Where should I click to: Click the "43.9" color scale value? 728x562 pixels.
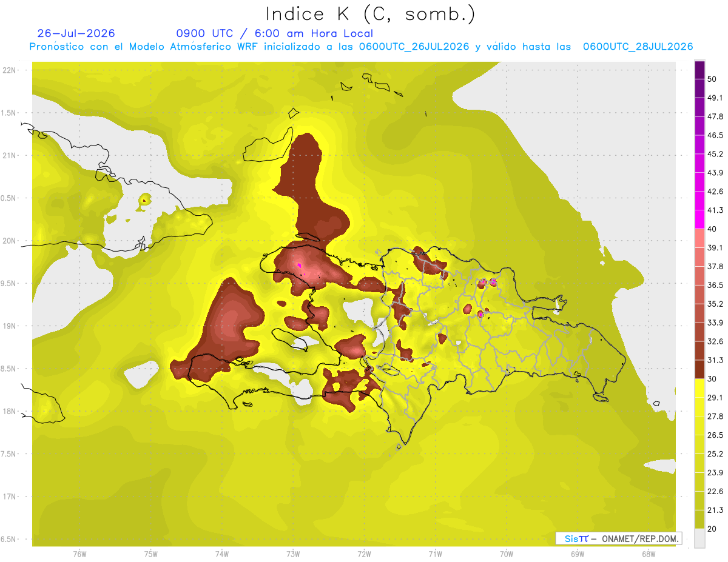click(x=716, y=173)
